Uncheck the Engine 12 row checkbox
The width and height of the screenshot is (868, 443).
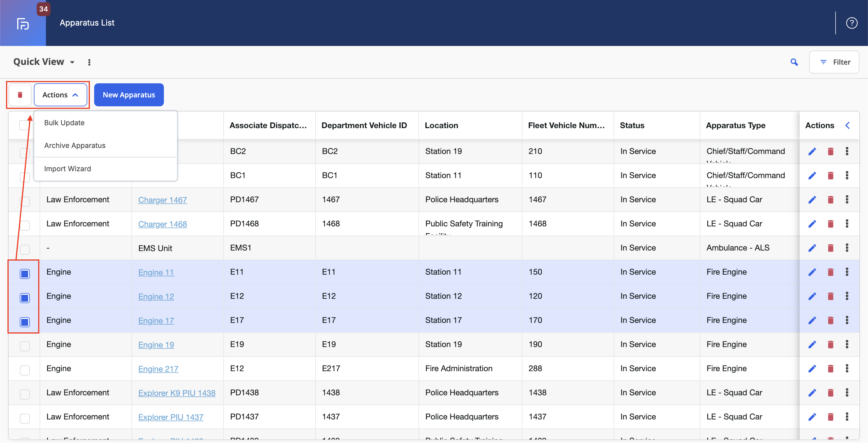(25, 298)
